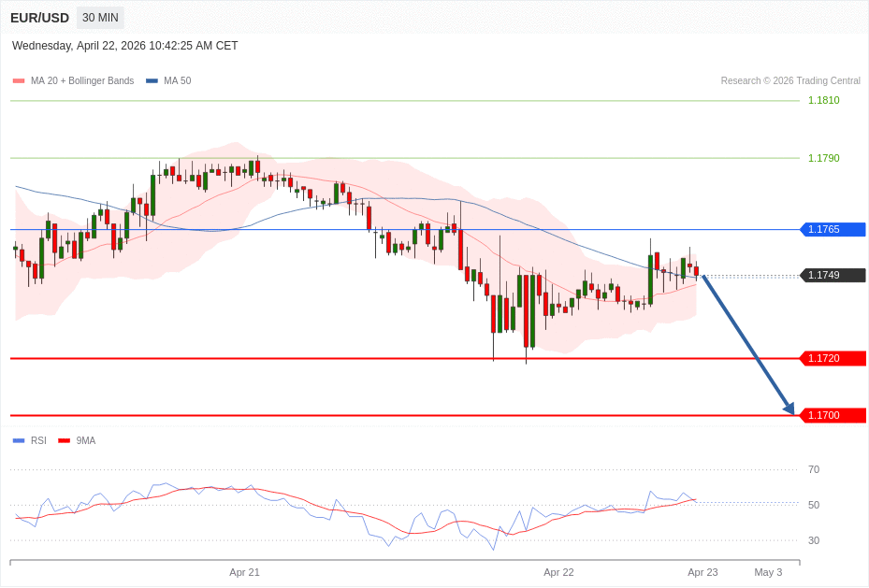Click the chart timestamp text line
The width and height of the screenshot is (869, 588).
coord(125,46)
